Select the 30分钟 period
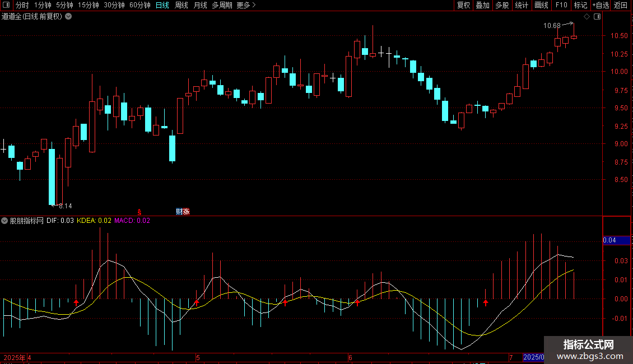Viewport: 633px width, 364px height. (x=114, y=5)
